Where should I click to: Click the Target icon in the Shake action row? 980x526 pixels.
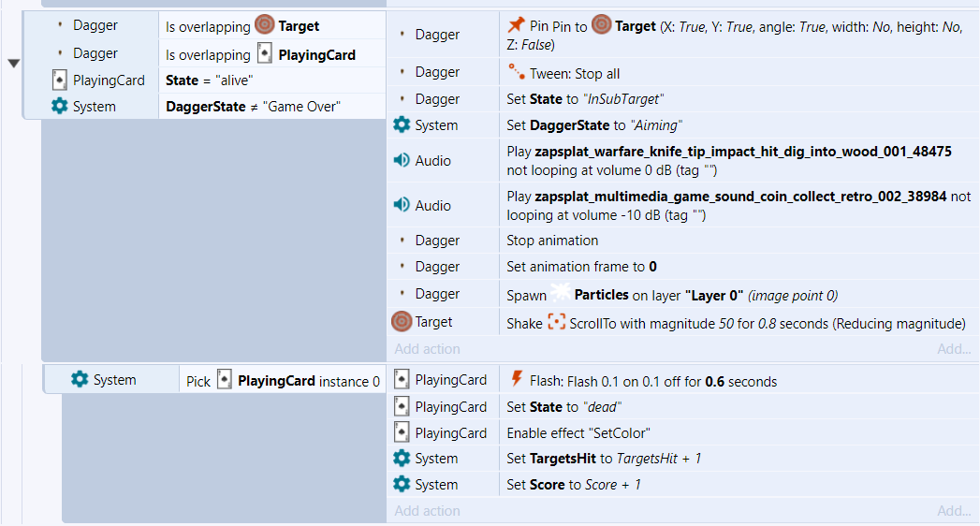pyautogui.click(x=402, y=322)
